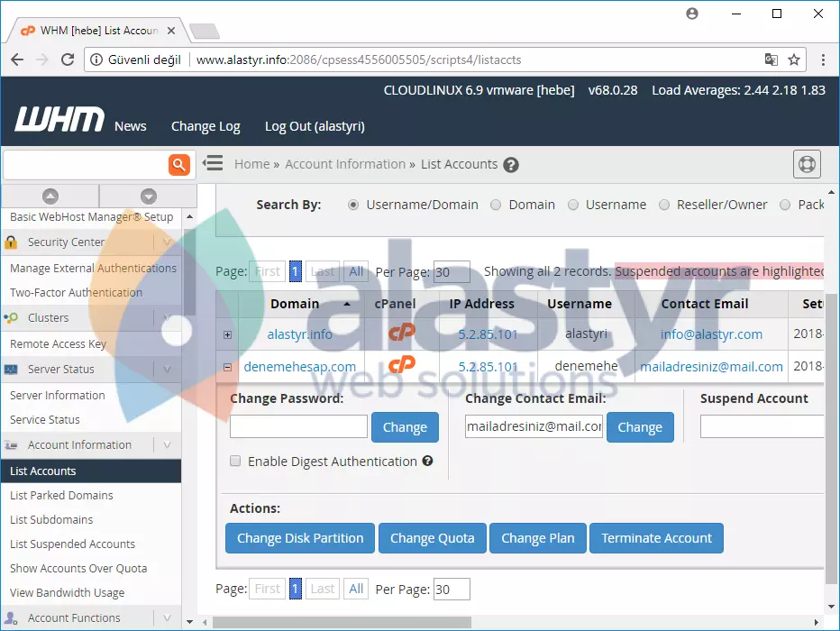
Task: Click Change Quota button
Action: (x=433, y=538)
